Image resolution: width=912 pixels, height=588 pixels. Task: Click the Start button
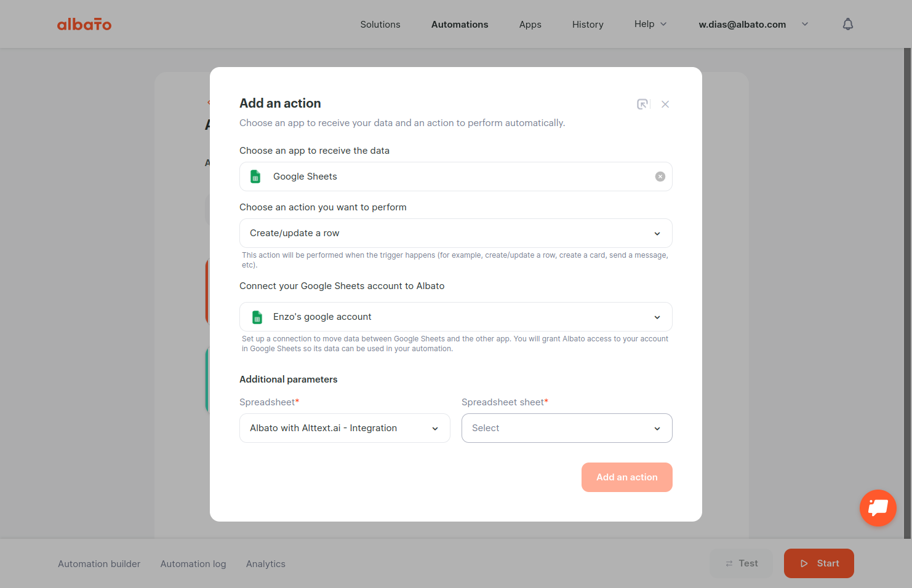818,563
